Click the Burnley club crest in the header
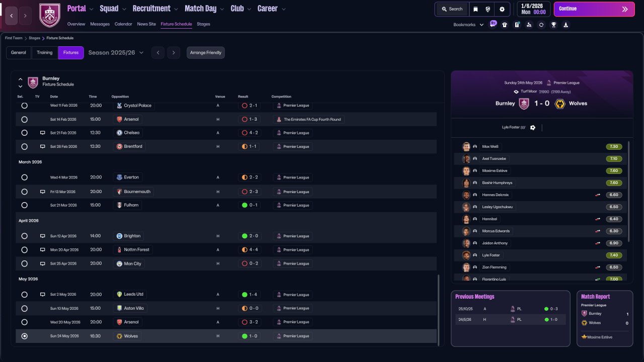Image resolution: width=644 pixels, height=362 pixels. [x=50, y=16]
